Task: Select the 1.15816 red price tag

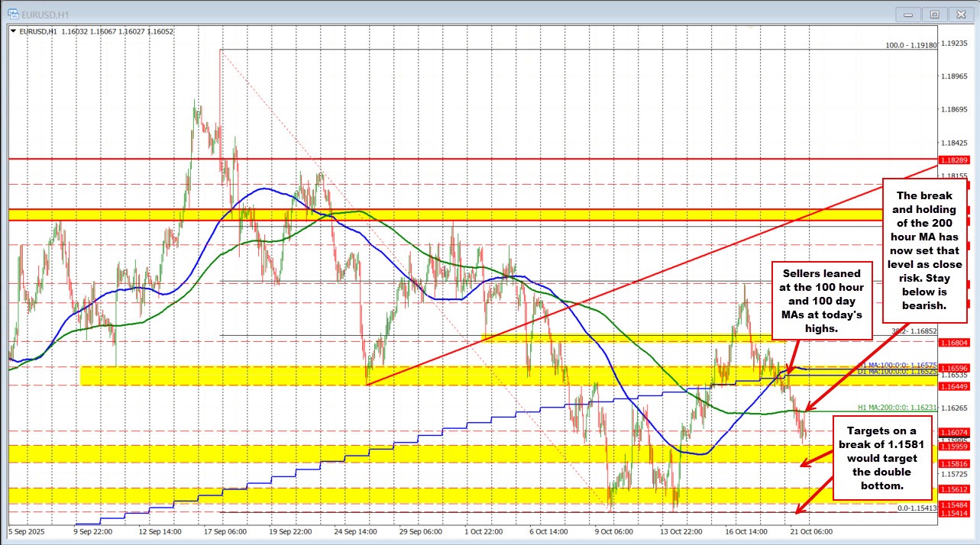Action: pos(955,463)
